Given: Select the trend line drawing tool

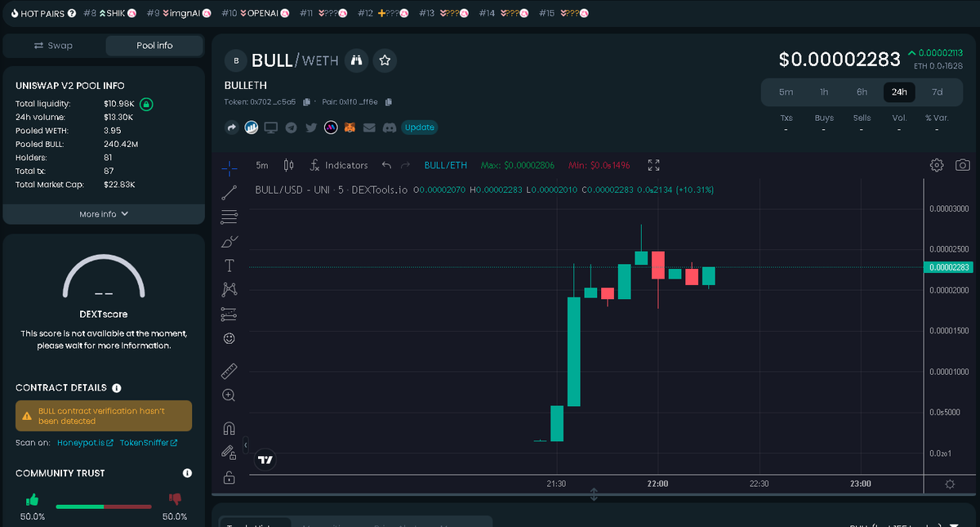Looking at the screenshot, I should point(229,193).
